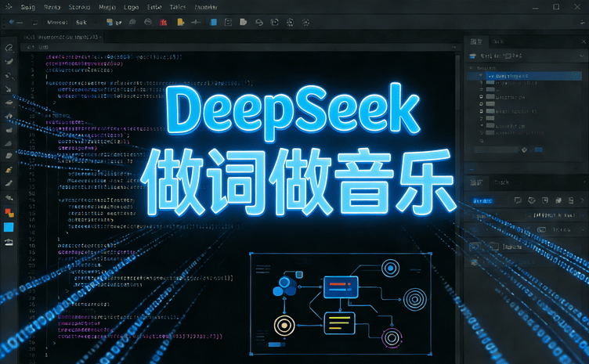Click the first gear icon in the toolbar
The height and width of the screenshot is (364, 589).
point(290,23)
